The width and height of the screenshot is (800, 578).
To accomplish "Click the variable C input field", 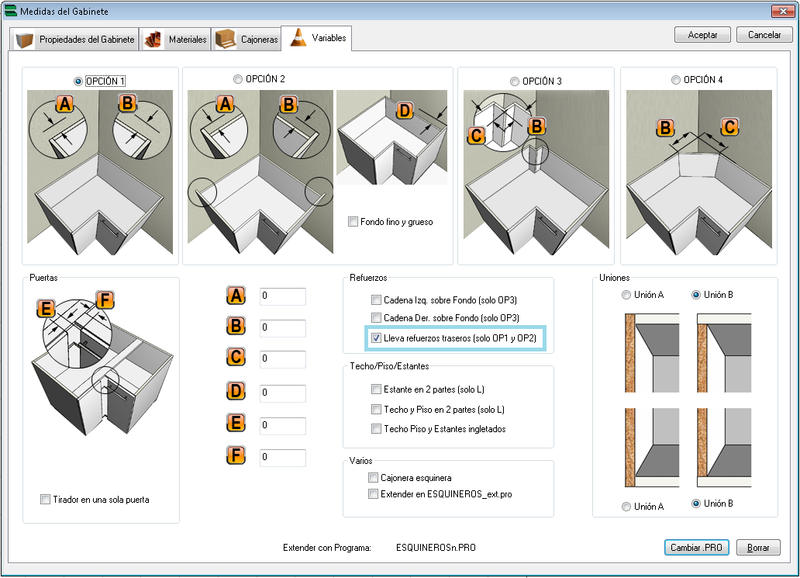I will tap(283, 359).
